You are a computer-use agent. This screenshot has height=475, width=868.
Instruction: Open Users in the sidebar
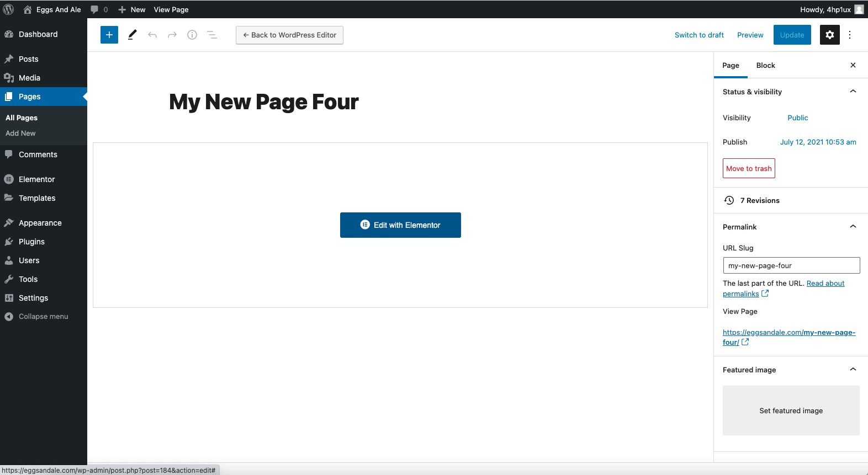(x=44, y=260)
